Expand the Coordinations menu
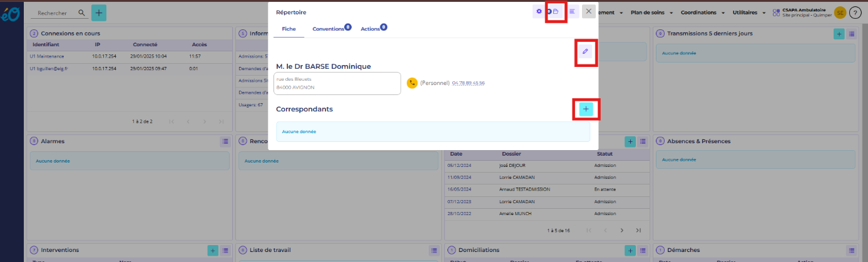This screenshot has height=262, width=868. (702, 13)
